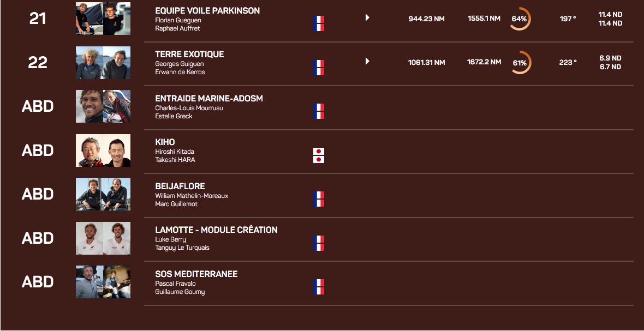The image size is (644, 331).
Task: Click the 64% progress ring
Action: click(520, 19)
